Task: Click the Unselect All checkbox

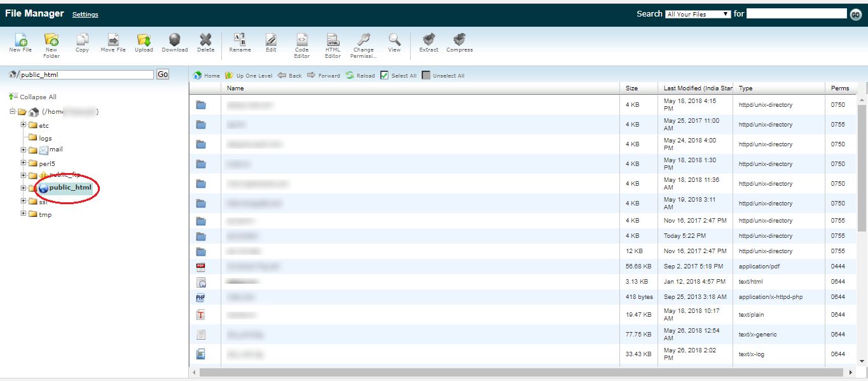Action: click(x=426, y=75)
